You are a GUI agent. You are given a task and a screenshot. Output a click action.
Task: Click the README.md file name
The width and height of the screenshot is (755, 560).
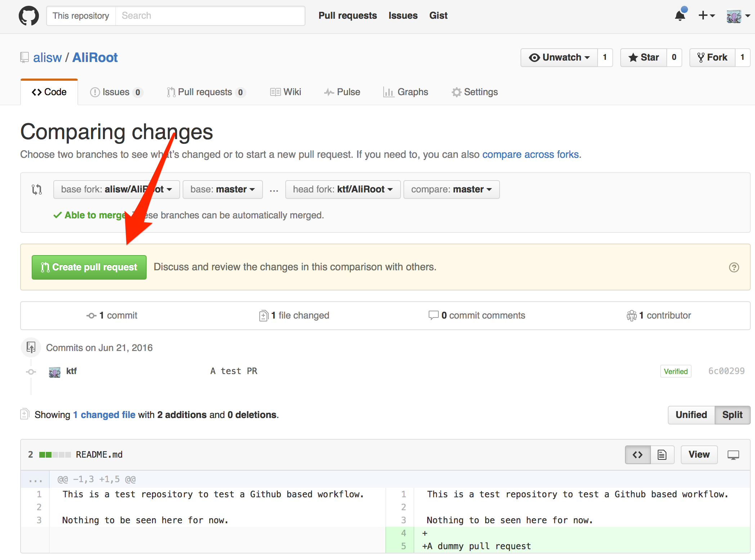(x=99, y=455)
